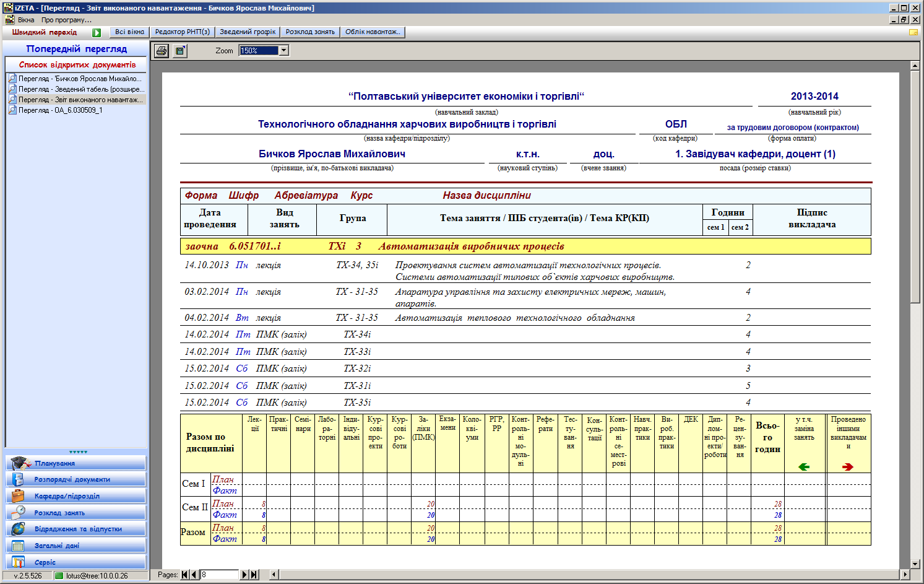Open the Облік навантаж.. tab
Screen dimensions: 924x584
pos(373,32)
